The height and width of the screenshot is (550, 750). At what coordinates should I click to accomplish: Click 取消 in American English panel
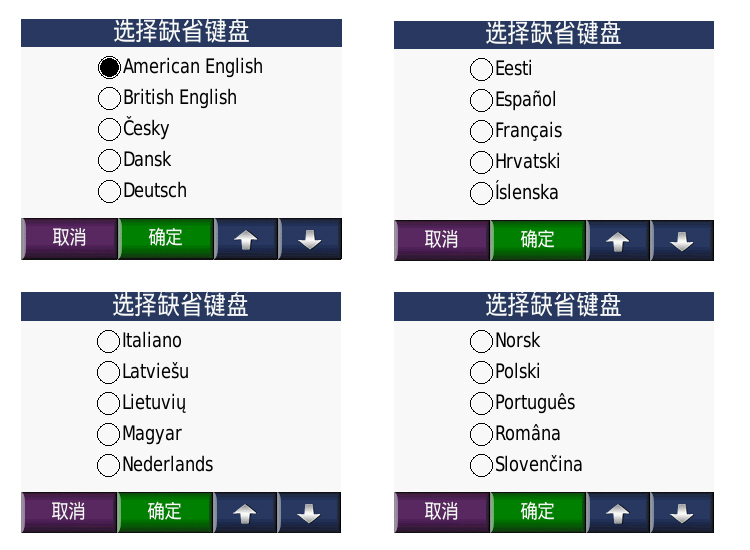[69, 239]
